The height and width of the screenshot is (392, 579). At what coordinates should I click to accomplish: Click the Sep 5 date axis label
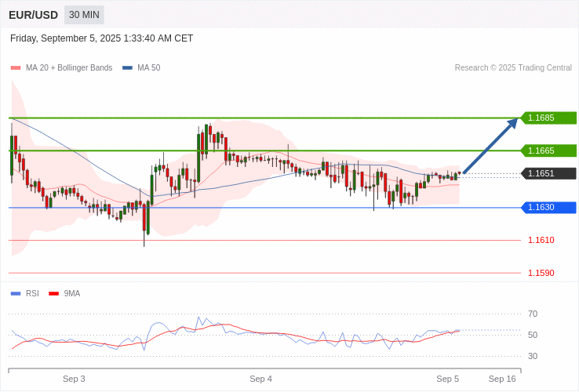click(x=447, y=379)
